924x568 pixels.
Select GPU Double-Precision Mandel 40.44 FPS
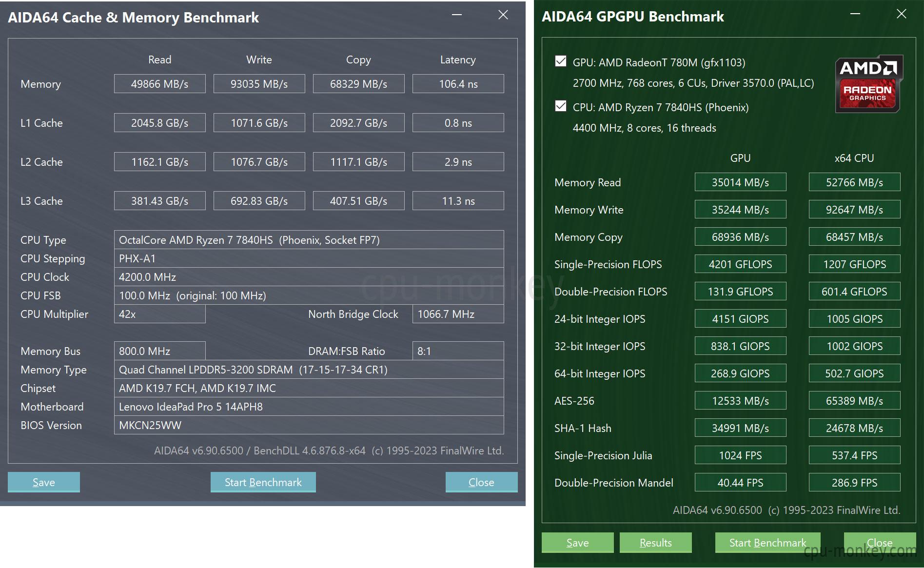[x=741, y=483]
